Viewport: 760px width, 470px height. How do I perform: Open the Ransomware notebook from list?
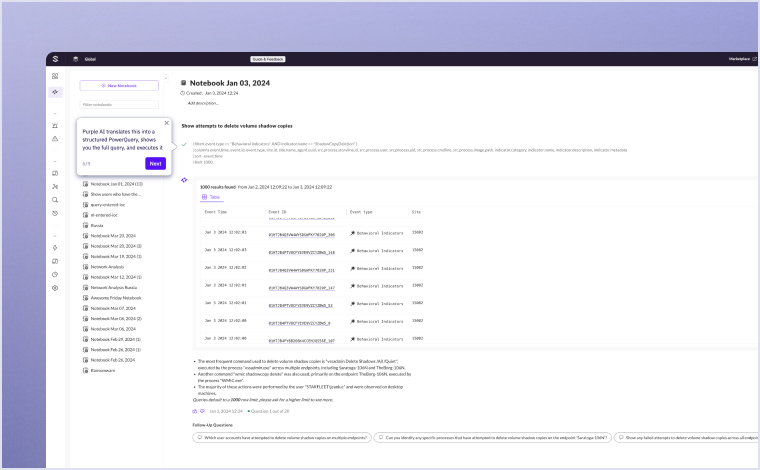pos(105,369)
